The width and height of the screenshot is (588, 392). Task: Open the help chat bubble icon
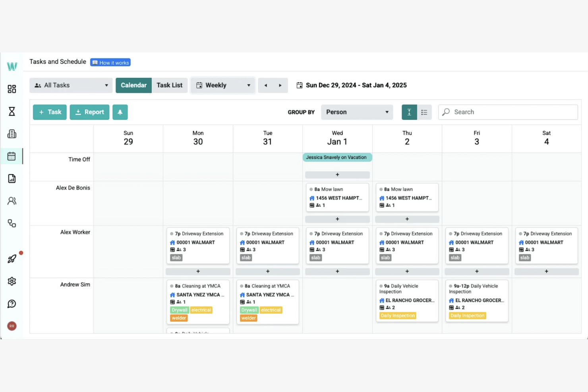coord(12,304)
